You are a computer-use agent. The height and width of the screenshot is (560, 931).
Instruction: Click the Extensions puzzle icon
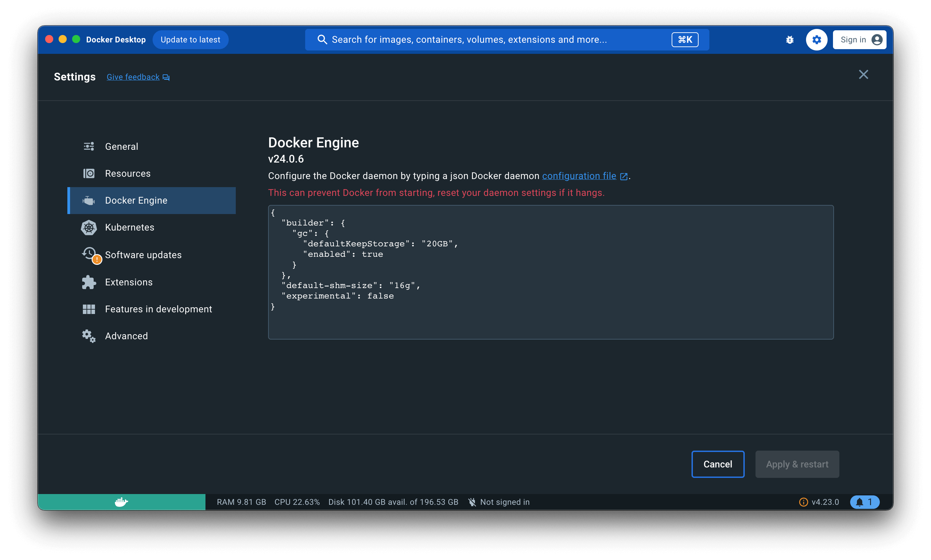(x=89, y=282)
